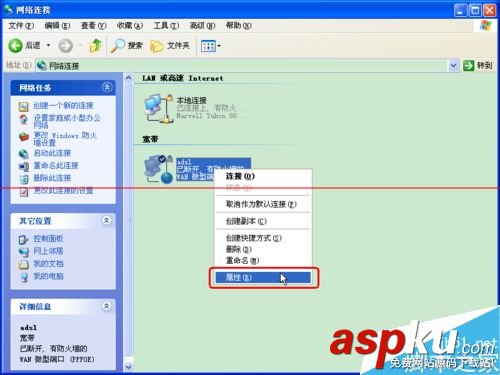Click 设置家庭或小型办公网络 link

(x=67, y=121)
